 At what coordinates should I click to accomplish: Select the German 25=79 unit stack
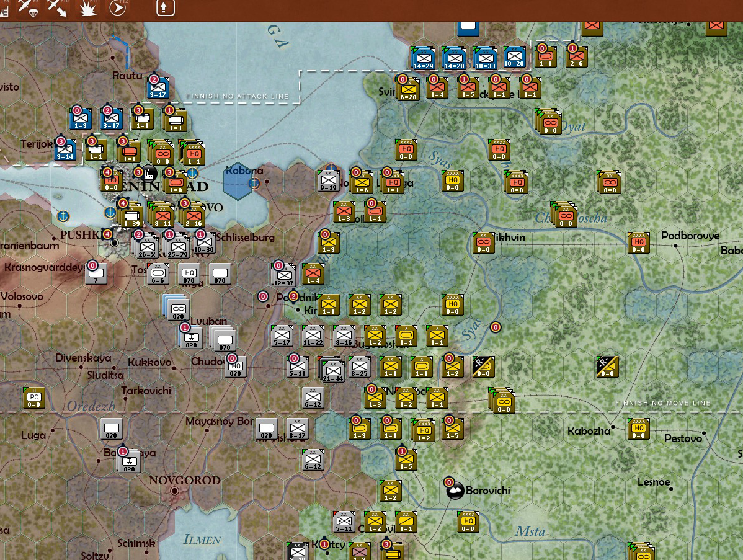177,246
